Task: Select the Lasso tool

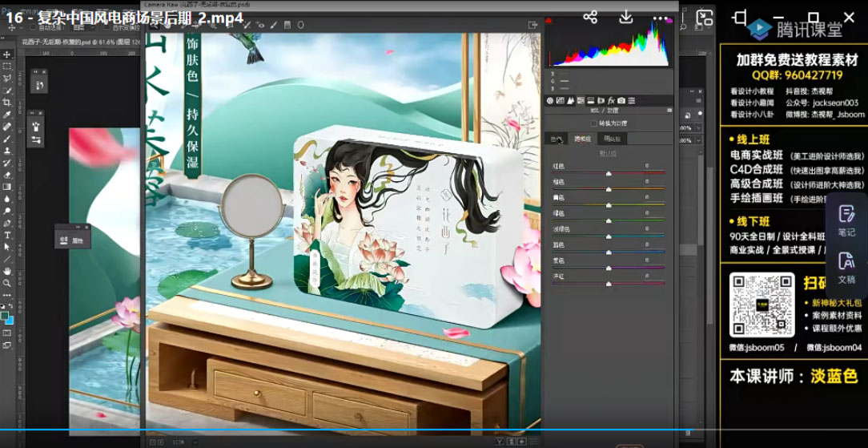Action: (7, 78)
